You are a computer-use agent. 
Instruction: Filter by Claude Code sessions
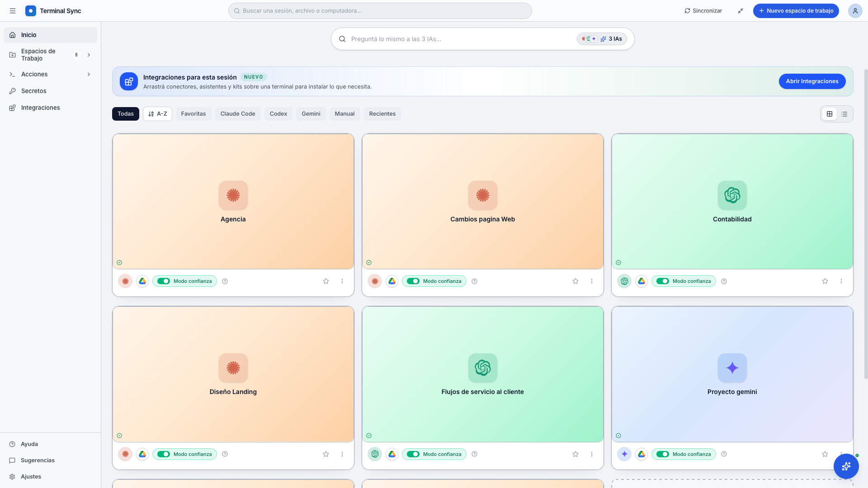pos(238,114)
